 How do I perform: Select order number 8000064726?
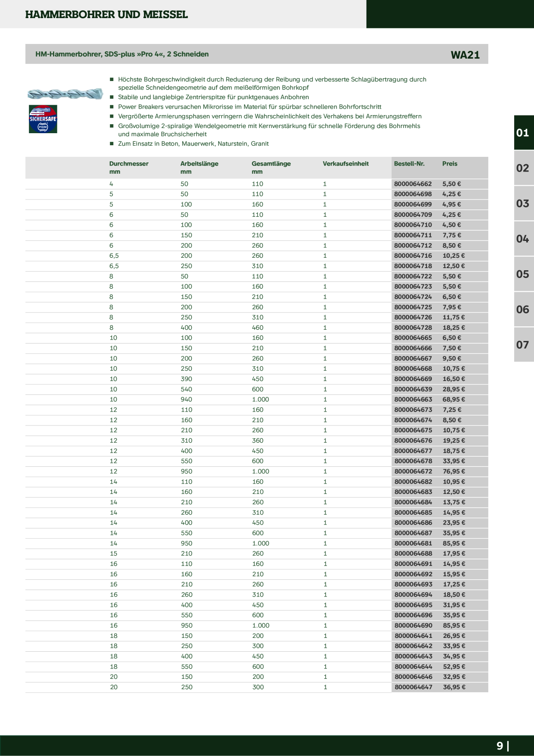413,318
